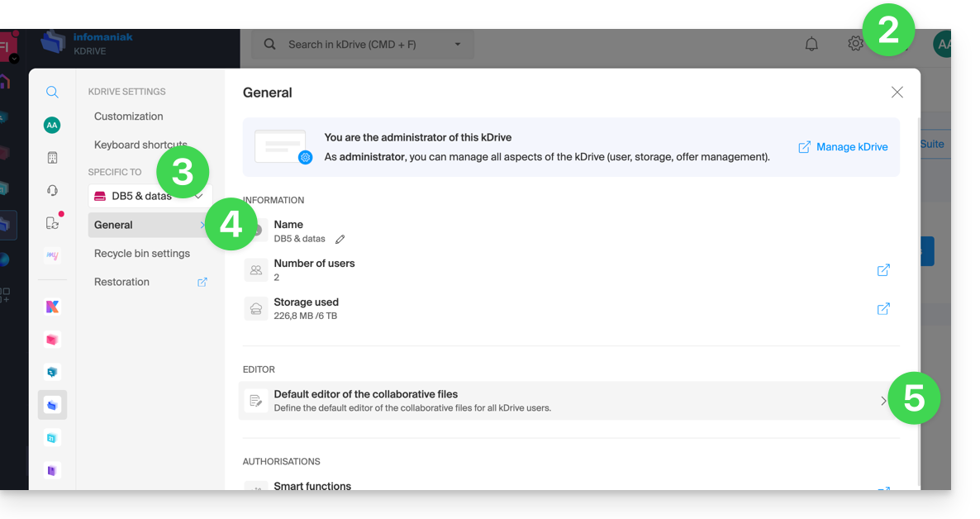Open the device sync icon with red dot

tap(53, 222)
